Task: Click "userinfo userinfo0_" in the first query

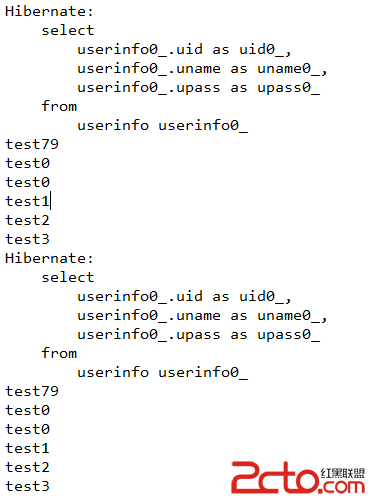Action: point(163,126)
